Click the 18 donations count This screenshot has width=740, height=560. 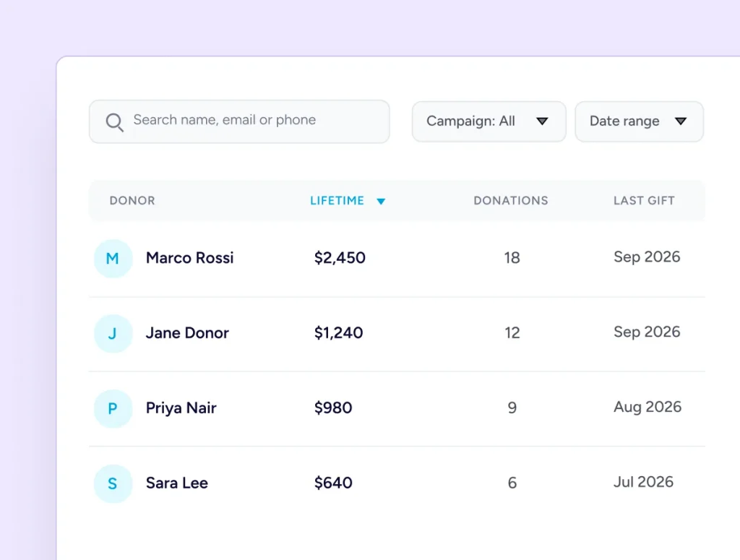(x=512, y=257)
